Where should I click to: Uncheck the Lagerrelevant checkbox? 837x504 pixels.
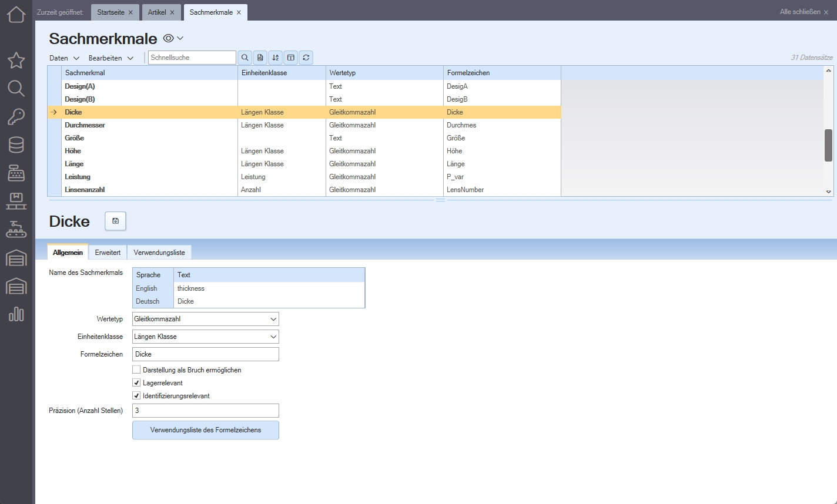tap(136, 383)
